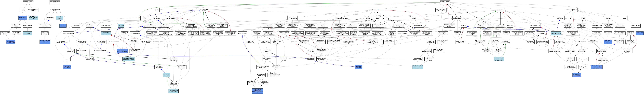The height and width of the screenshot is (94, 644).
Task: Click 'positive regulation of angiogenesis' node
Action: pos(173,91)
